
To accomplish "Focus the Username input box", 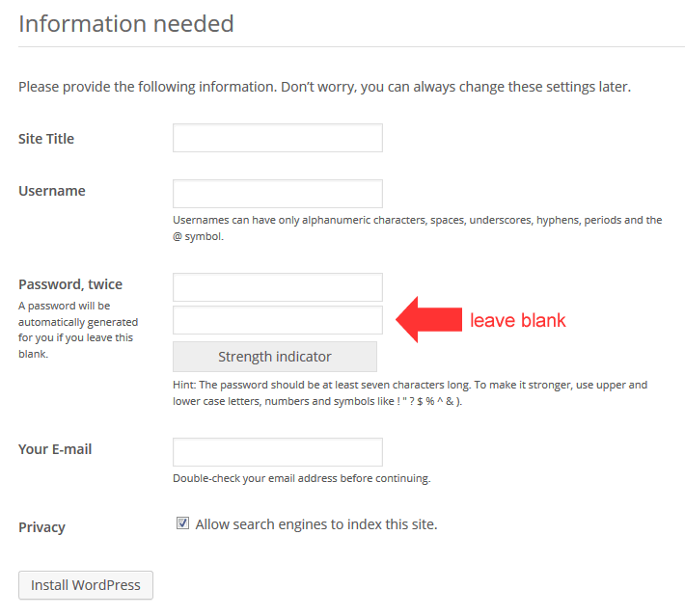I will coord(277,193).
